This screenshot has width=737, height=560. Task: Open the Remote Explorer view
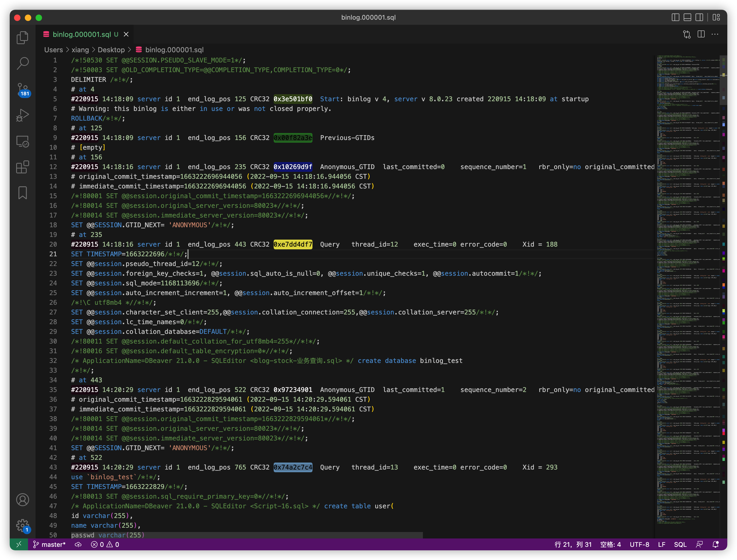click(x=22, y=141)
